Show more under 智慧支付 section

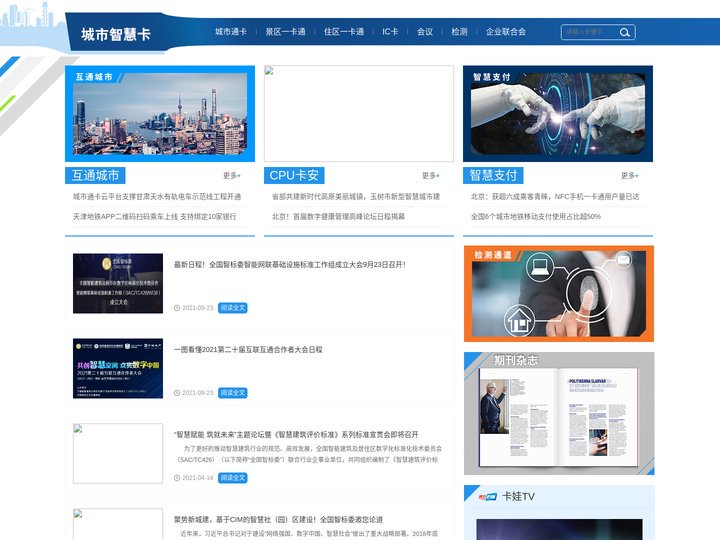pyautogui.click(x=630, y=175)
